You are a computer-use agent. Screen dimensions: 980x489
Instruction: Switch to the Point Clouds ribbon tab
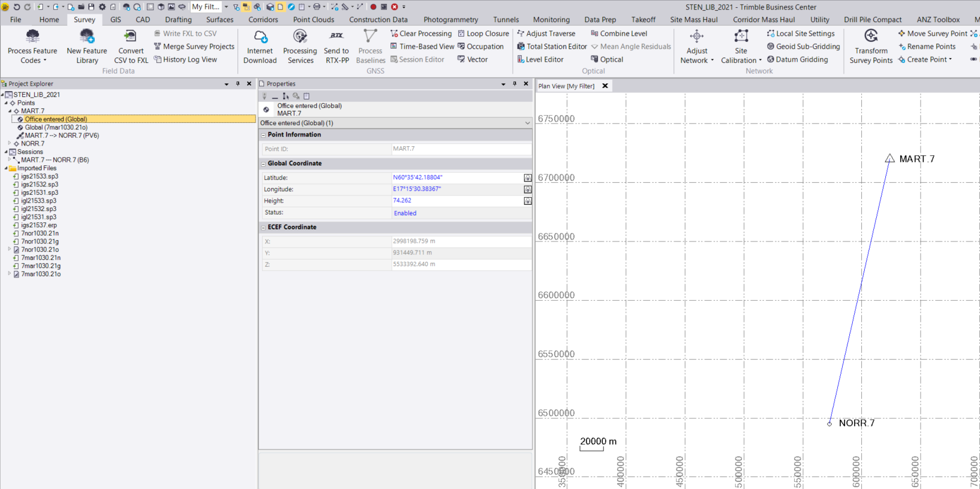[313, 20]
